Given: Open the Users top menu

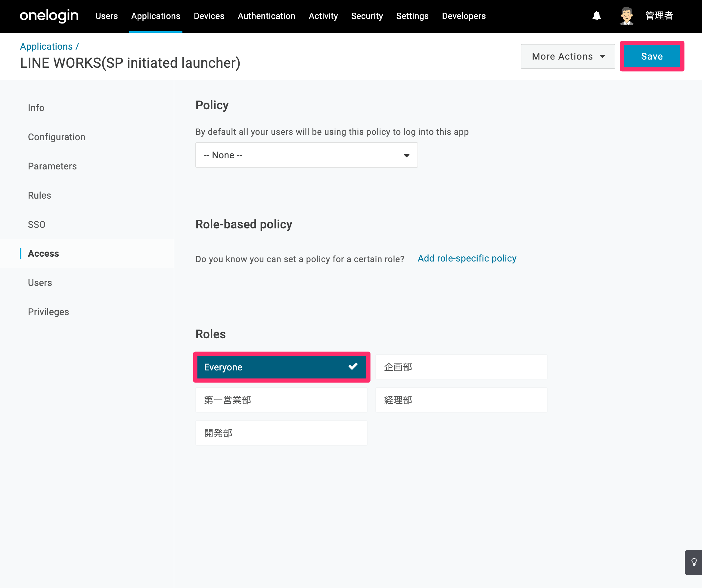Looking at the screenshot, I should pos(107,16).
